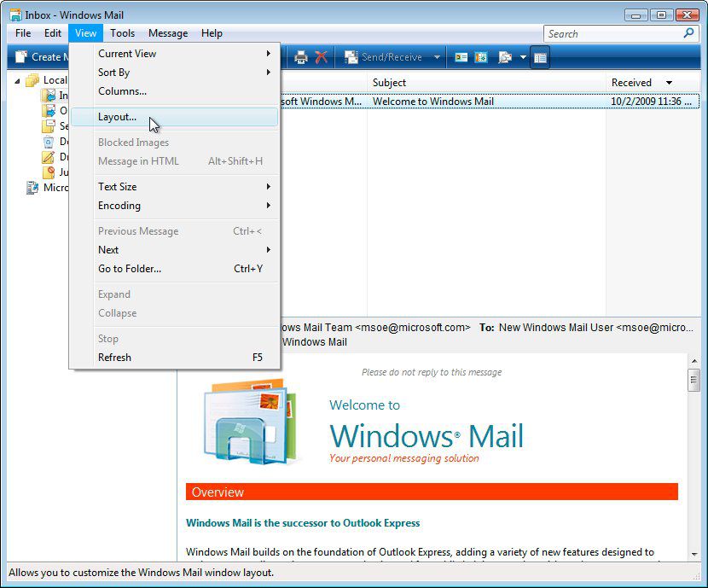Open the Send/Receive dropdown arrow

click(437, 57)
